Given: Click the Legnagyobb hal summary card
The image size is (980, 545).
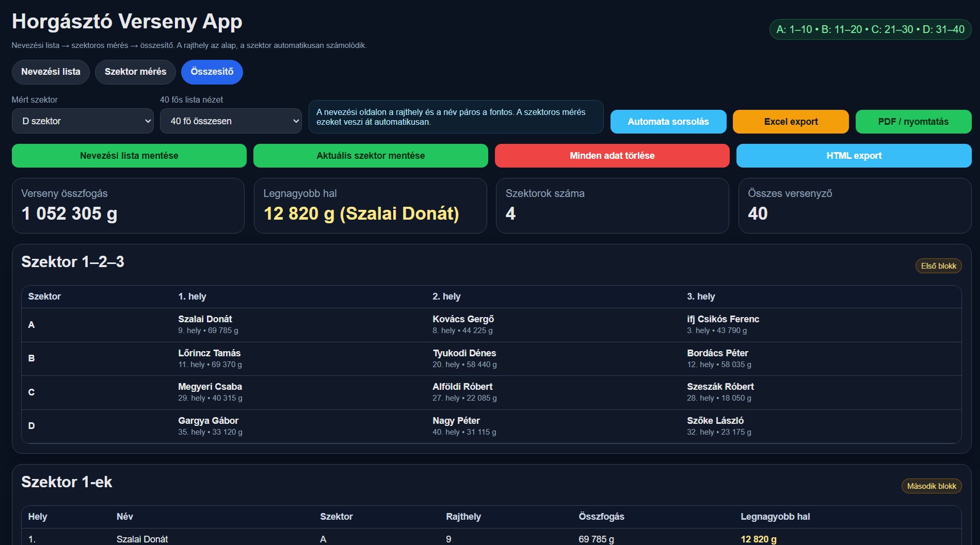Looking at the screenshot, I should pos(370,206).
